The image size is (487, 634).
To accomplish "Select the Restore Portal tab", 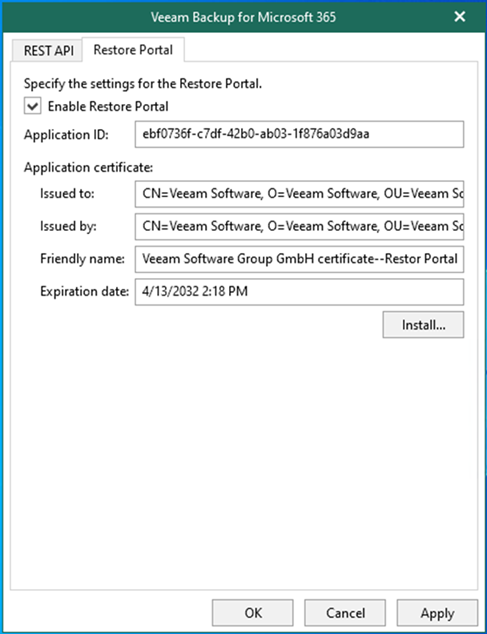I will [x=133, y=50].
